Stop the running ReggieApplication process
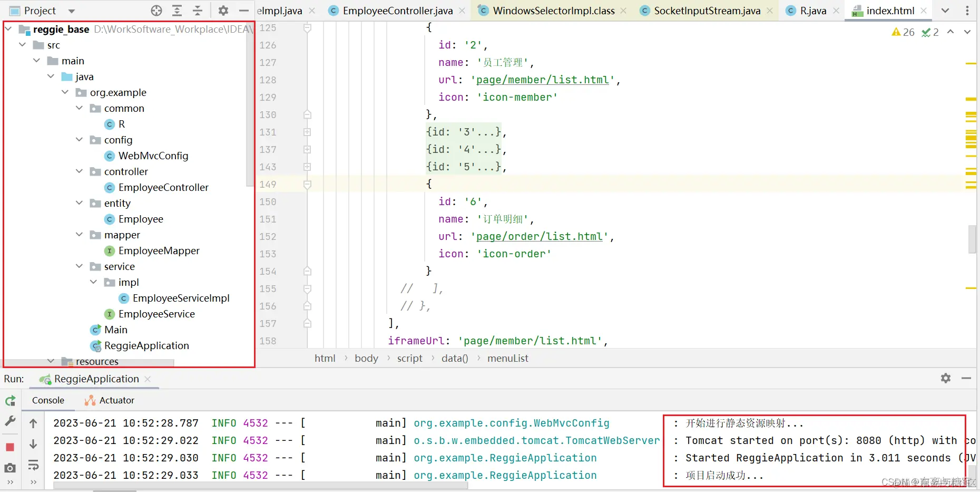Screen dimensions: 980x492 click(10, 447)
